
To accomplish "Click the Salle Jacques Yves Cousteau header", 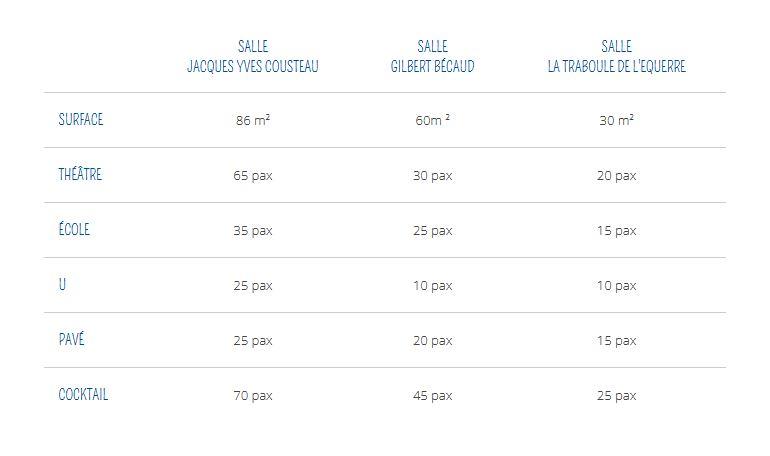I will pos(253,56).
